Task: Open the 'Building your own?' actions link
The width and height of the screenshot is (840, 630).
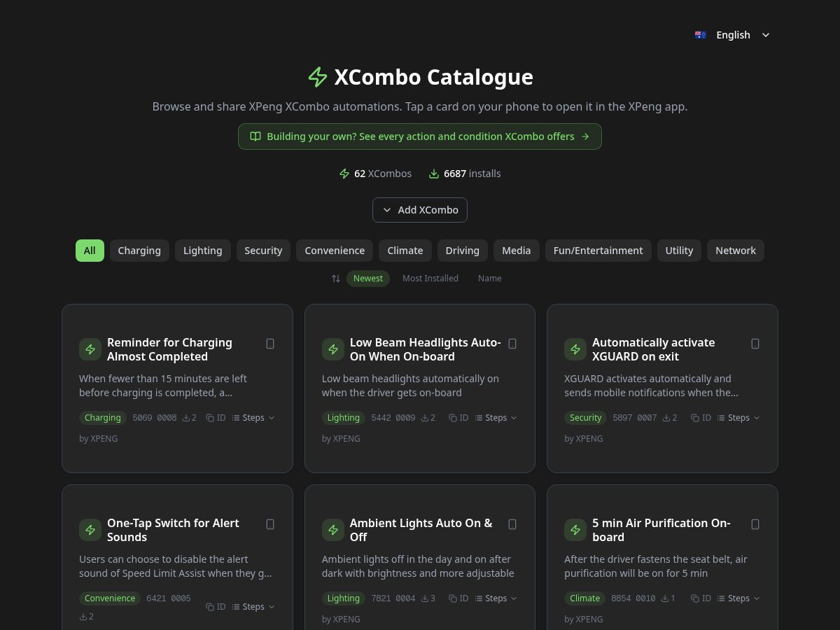Action: pyautogui.click(x=420, y=136)
